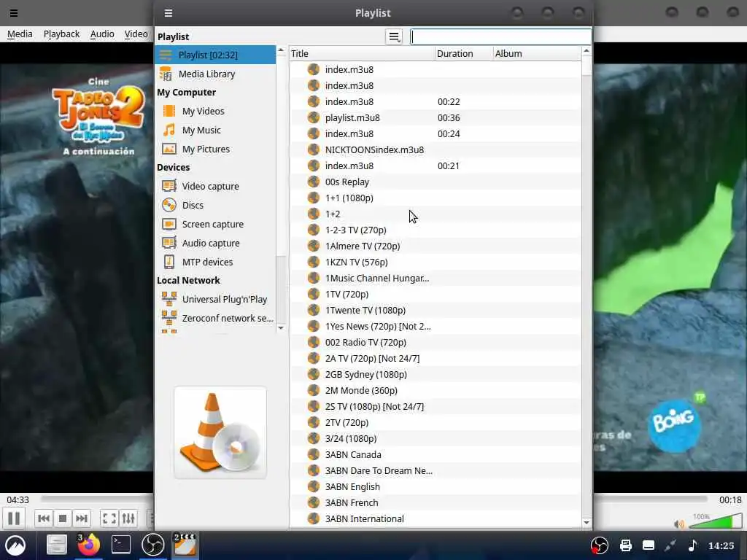This screenshot has width=747, height=560.
Task: Select 1Twente TV (1080p) entry
Action: click(435, 310)
